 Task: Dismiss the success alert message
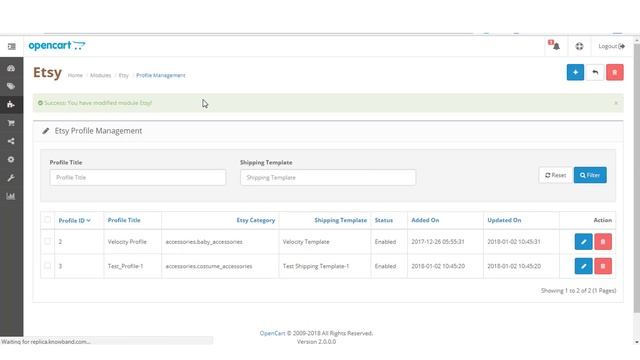click(616, 103)
